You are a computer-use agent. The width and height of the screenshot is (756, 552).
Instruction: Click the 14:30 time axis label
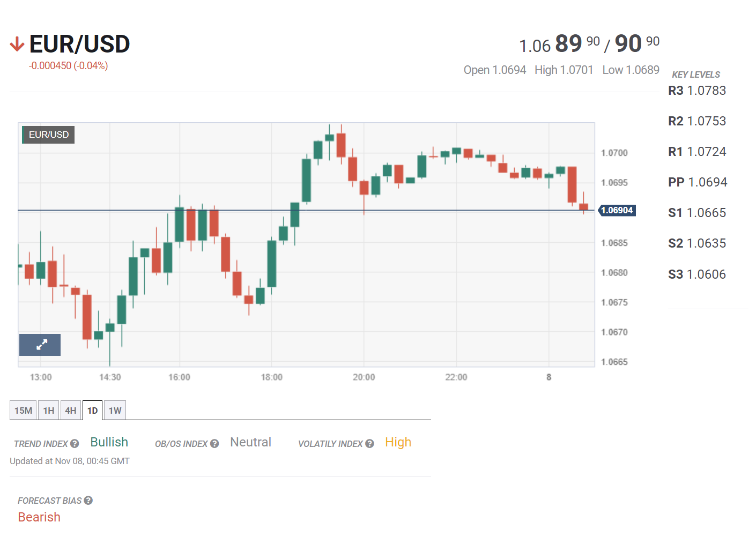pos(110,377)
